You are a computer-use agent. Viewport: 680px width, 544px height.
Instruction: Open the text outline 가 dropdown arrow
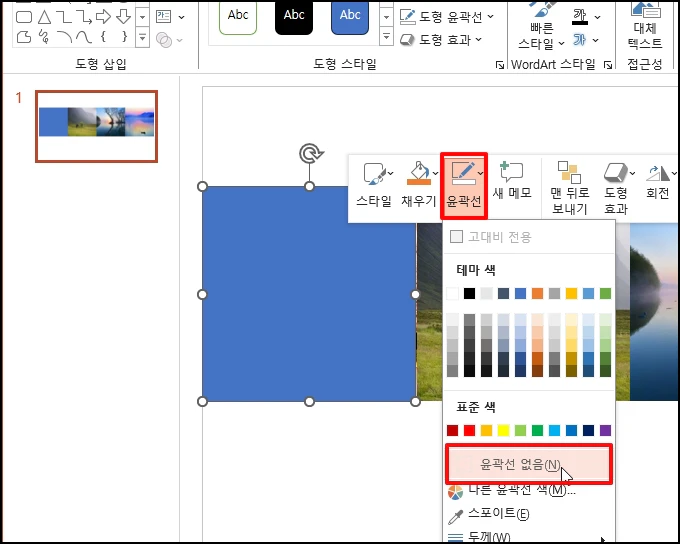(596, 40)
